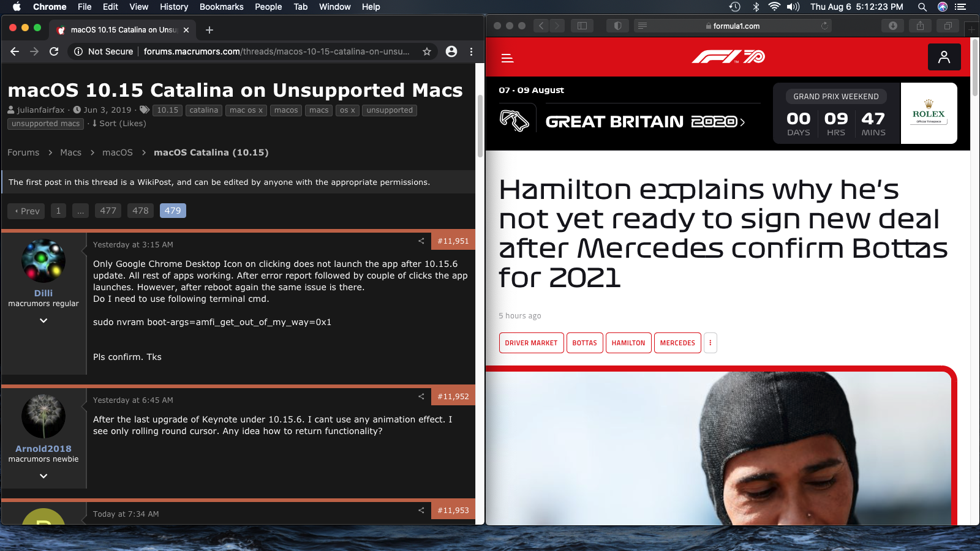
Task: Open Dilli's avatar profile
Action: pyautogui.click(x=43, y=261)
